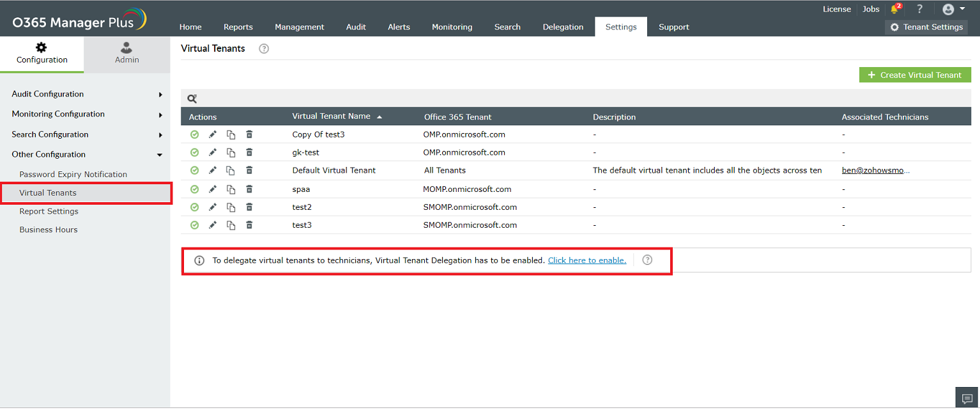Click the Office 365 Tenant column header
The height and width of the screenshot is (410, 980).
[x=458, y=117]
